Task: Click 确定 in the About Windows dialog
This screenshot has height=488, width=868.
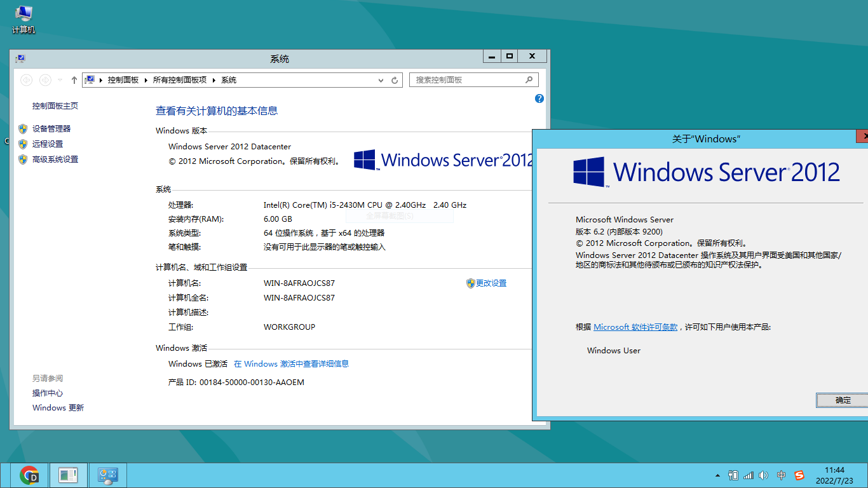Action: point(842,400)
